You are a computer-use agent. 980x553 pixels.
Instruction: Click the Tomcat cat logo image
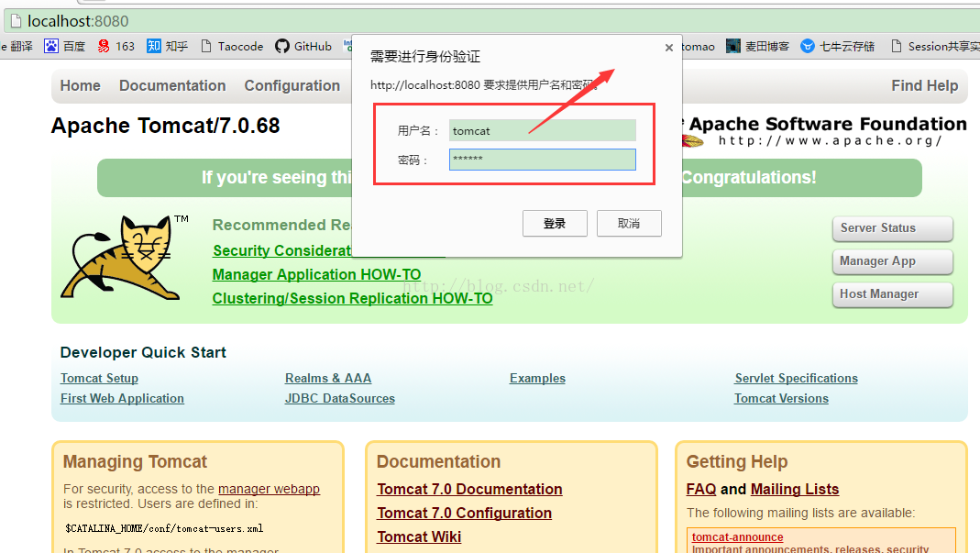pos(123,257)
